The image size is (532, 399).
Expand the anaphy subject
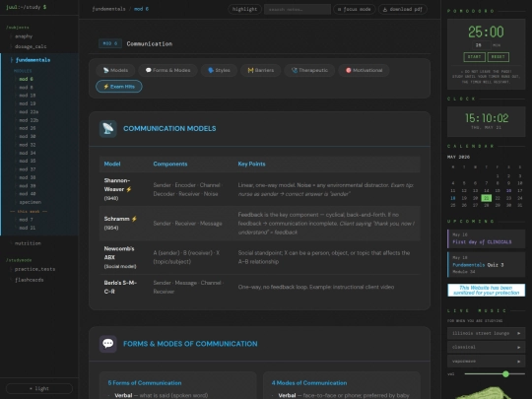[x=24, y=36]
